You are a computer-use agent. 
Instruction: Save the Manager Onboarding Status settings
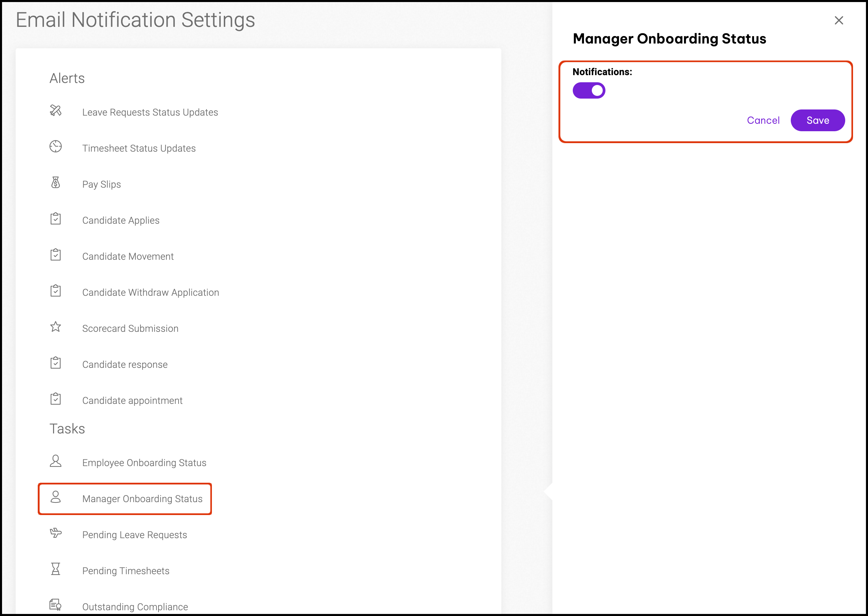(817, 121)
